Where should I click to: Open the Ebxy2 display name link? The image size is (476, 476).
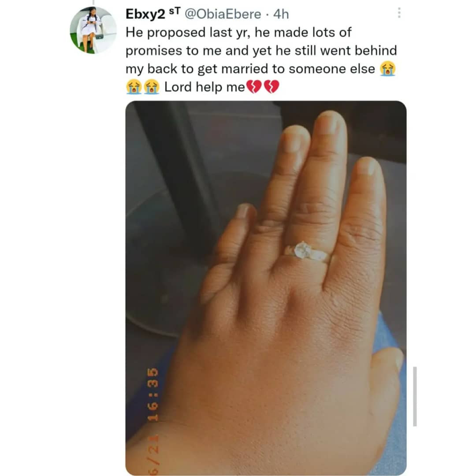(x=145, y=14)
